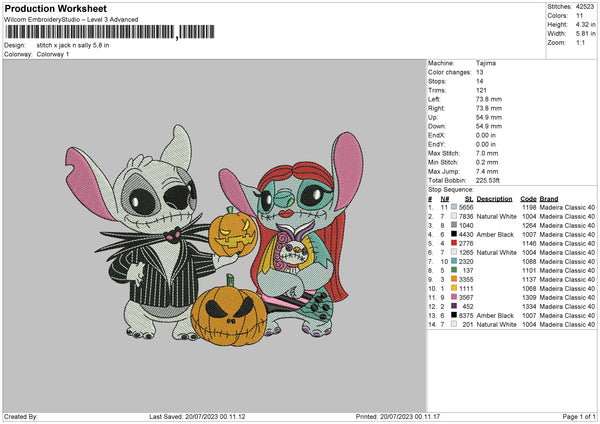Click design name 'stitch x jack n sally 5,8 in'
The width and height of the screenshot is (600, 424).
[73, 45]
